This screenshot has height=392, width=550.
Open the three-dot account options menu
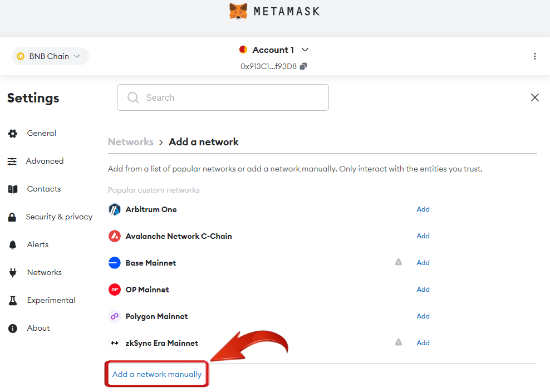coord(534,56)
